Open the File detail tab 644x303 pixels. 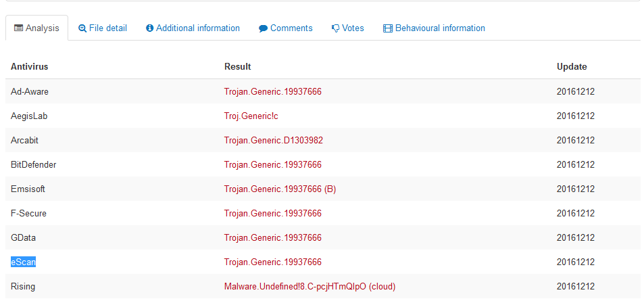[102, 28]
